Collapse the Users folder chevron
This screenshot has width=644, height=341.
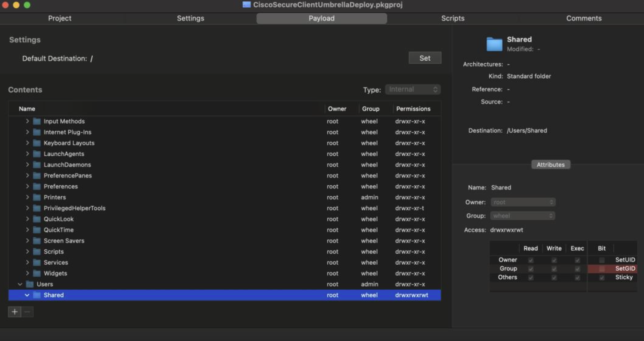pos(20,284)
